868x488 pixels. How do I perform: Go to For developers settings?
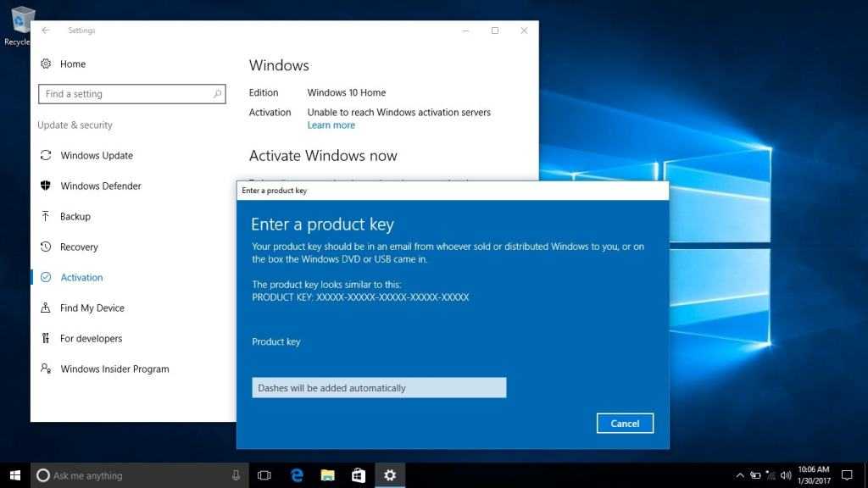point(91,339)
